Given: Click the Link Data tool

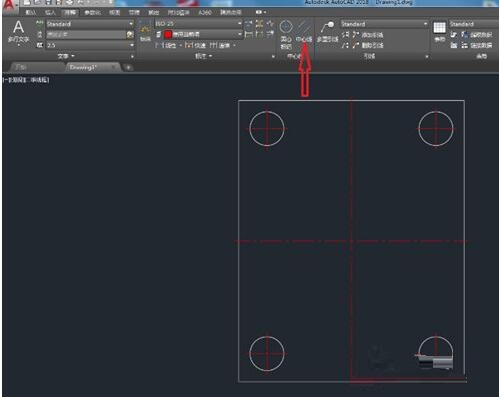Looking at the screenshot, I should [477, 45].
